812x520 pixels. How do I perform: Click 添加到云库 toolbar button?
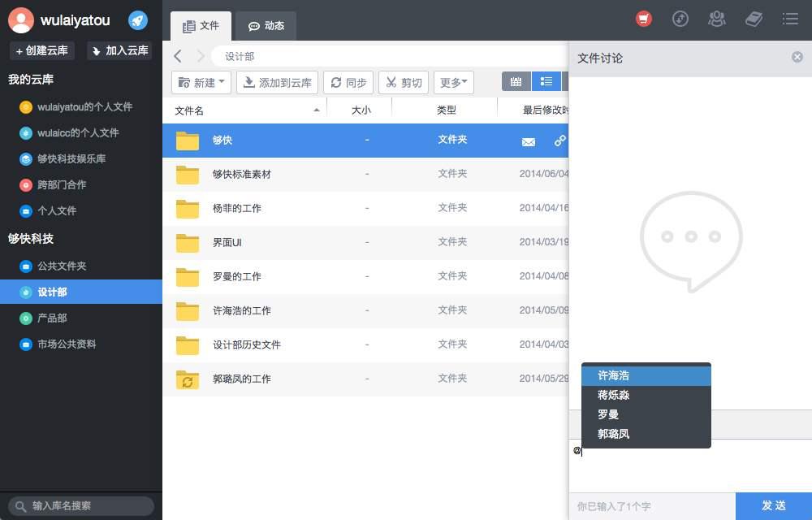277,82
